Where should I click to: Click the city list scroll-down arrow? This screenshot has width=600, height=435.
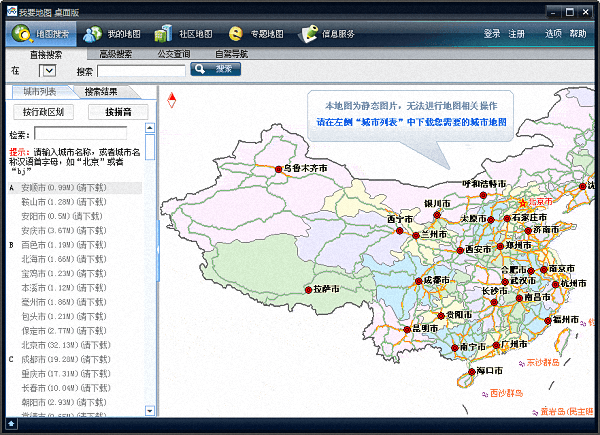click(x=150, y=408)
